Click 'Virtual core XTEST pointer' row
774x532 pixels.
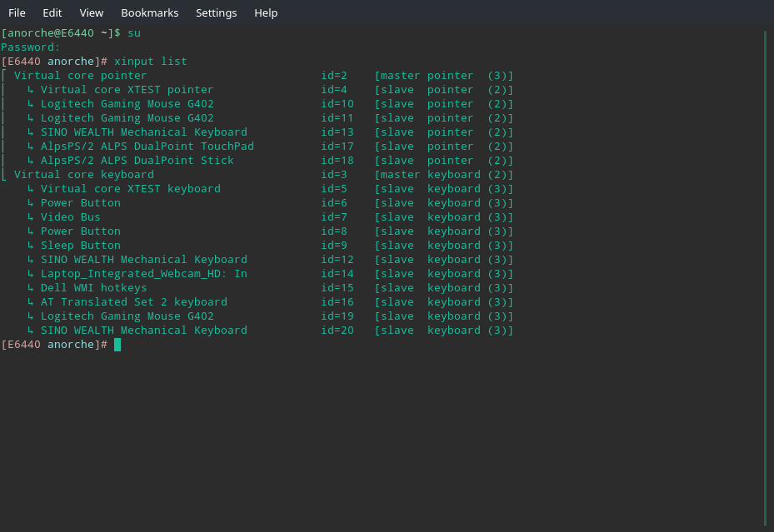tap(257, 90)
